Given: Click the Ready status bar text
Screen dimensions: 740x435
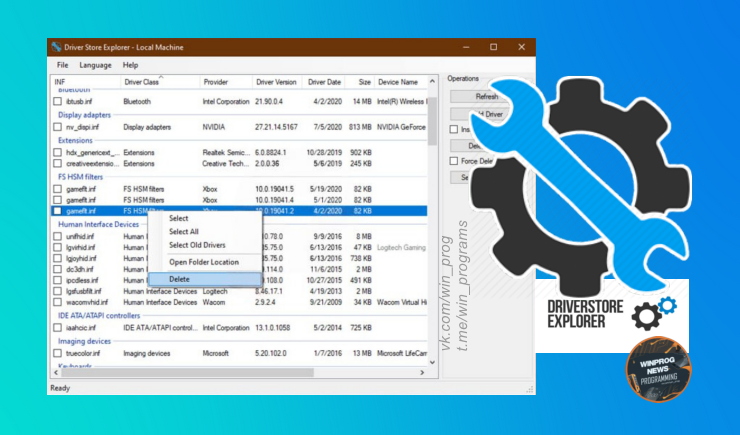Looking at the screenshot, I should tap(60, 388).
